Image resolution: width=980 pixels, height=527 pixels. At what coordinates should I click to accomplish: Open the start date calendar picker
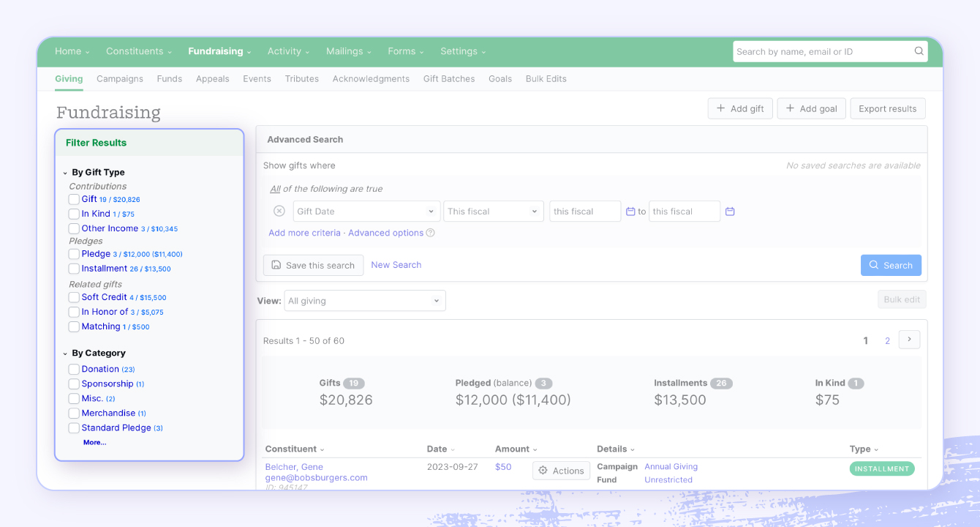[630, 212]
